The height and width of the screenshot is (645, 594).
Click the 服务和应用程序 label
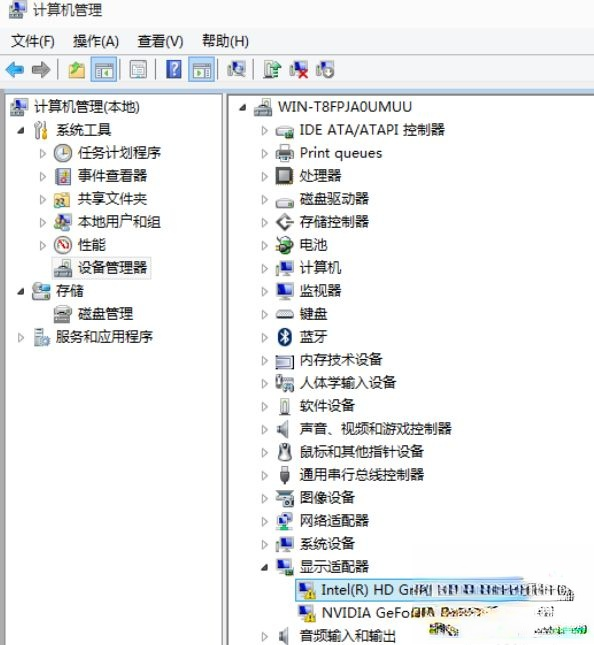[104, 337]
